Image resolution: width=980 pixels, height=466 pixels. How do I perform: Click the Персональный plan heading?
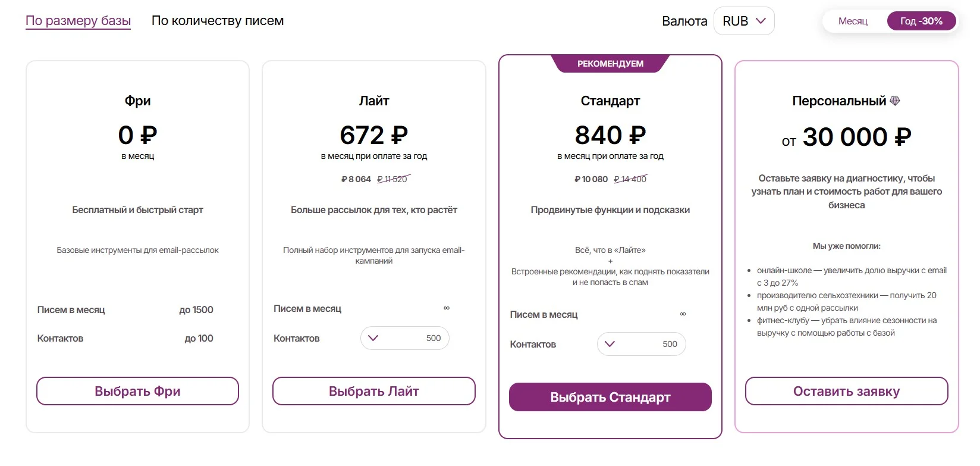(x=838, y=101)
